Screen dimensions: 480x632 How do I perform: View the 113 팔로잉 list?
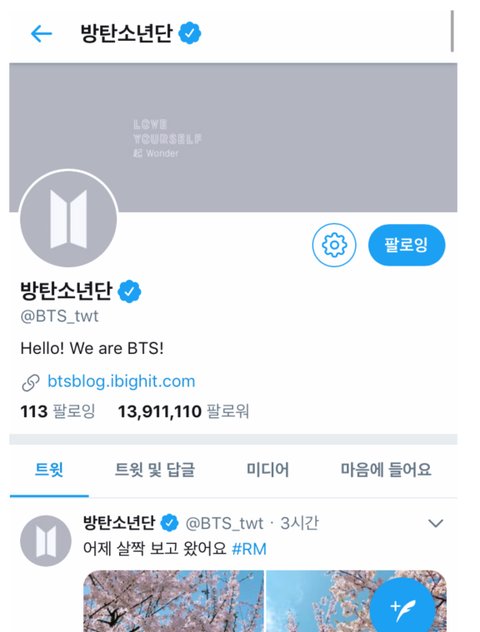coord(58,412)
